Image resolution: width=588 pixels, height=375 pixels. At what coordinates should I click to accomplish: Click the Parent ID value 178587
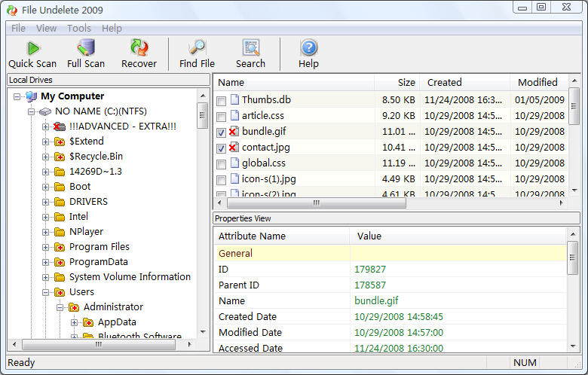pyautogui.click(x=369, y=285)
